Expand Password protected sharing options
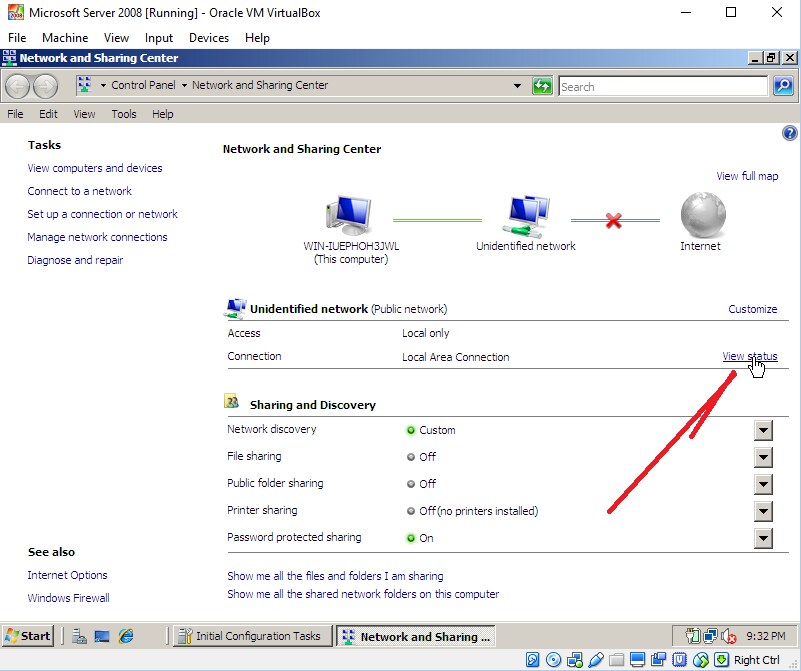The height and width of the screenshot is (671, 801). pos(763,538)
